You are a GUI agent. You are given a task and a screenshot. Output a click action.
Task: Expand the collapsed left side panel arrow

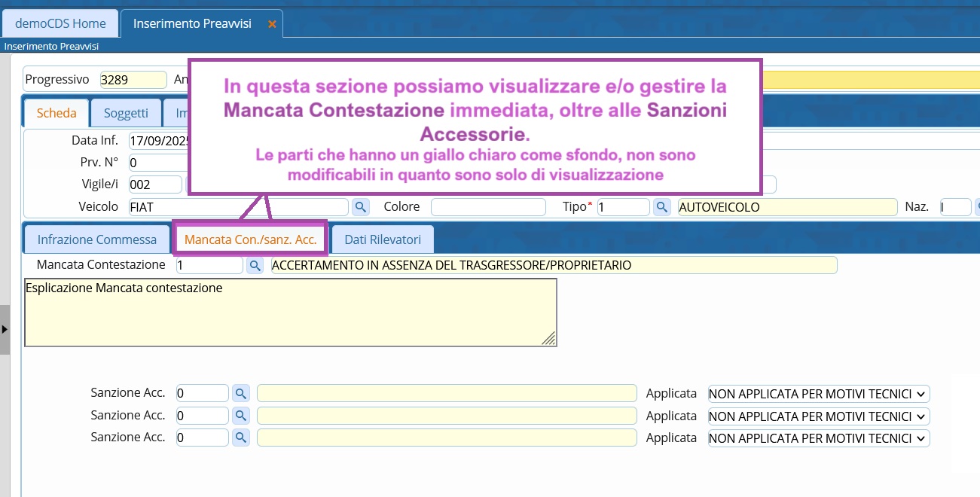point(5,329)
